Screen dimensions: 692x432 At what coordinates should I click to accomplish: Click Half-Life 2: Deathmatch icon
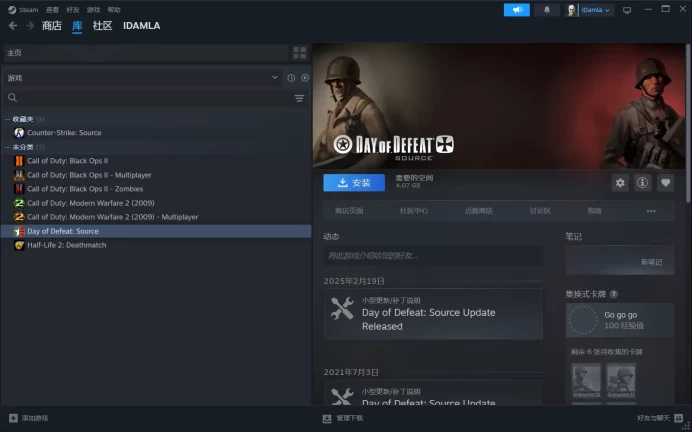pos(19,245)
